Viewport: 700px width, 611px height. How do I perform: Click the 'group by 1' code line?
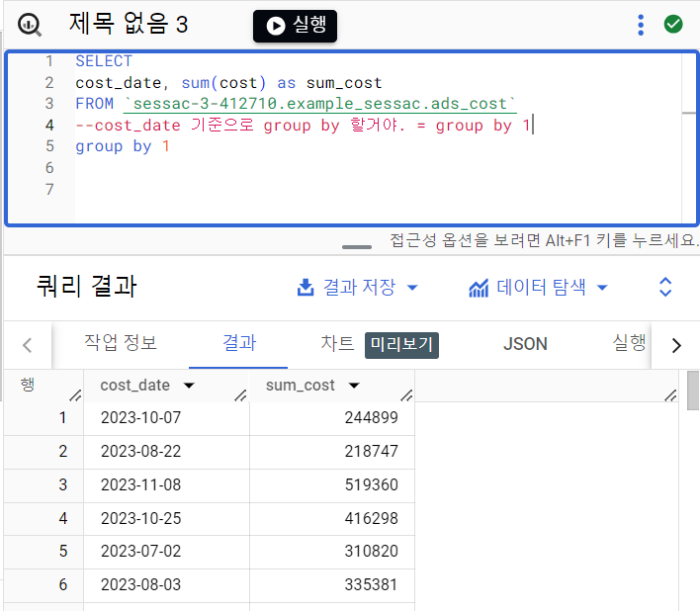pyautogui.click(x=123, y=146)
